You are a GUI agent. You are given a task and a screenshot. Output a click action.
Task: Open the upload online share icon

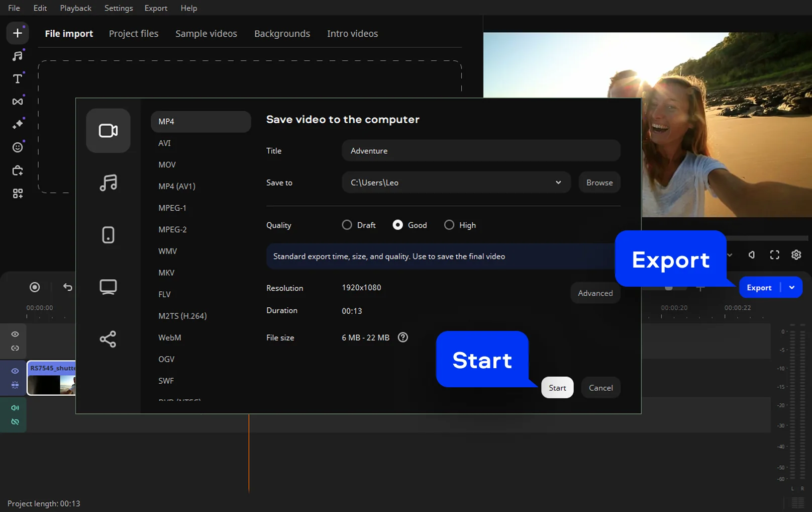pyautogui.click(x=108, y=339)
